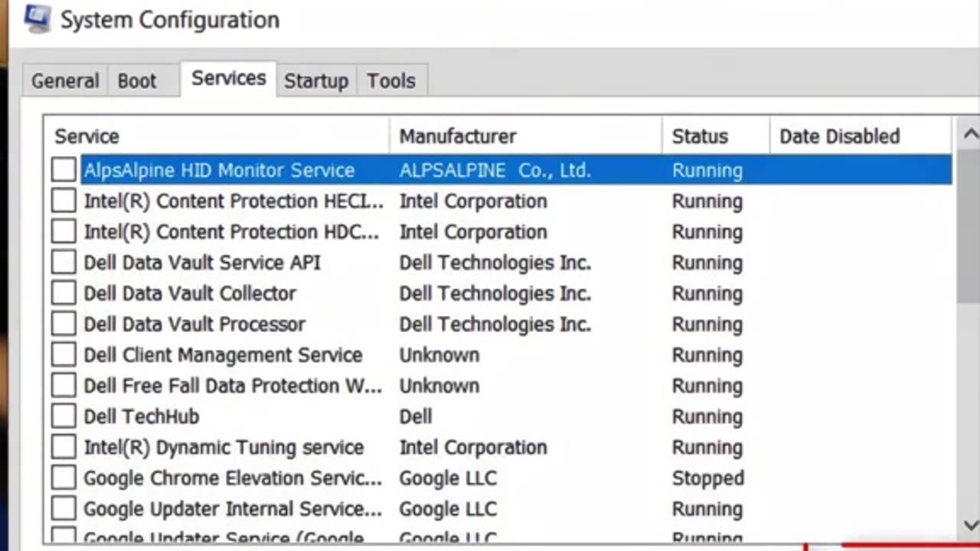Click Running status for Dell TechHub
The image size is (980, 551).
pos(707,416)
